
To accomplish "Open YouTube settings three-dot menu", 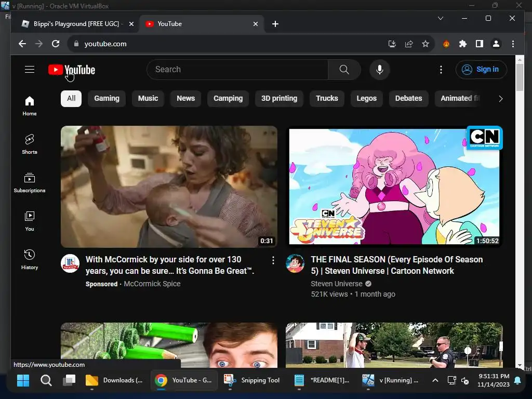I will pos(441,70).
